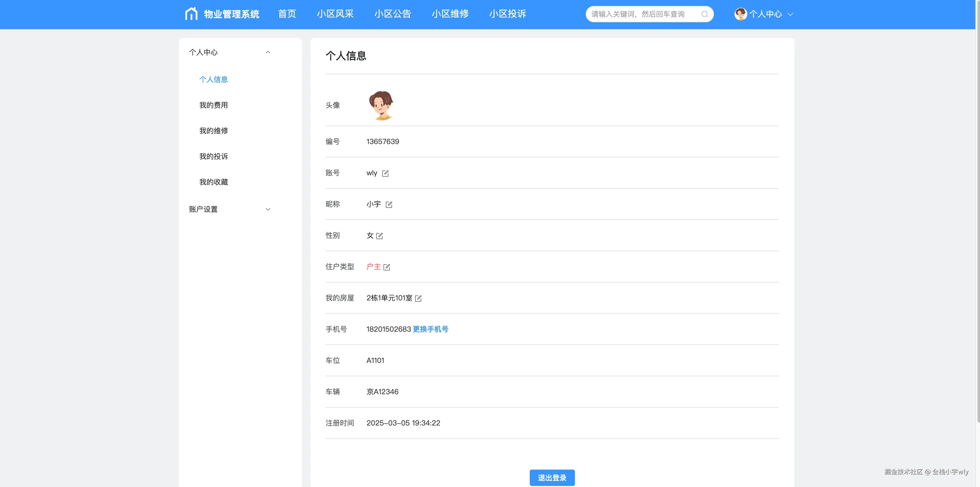Open 我的收藏 in sidebar menu
980x487 pixels.
[x=213, y=182]
